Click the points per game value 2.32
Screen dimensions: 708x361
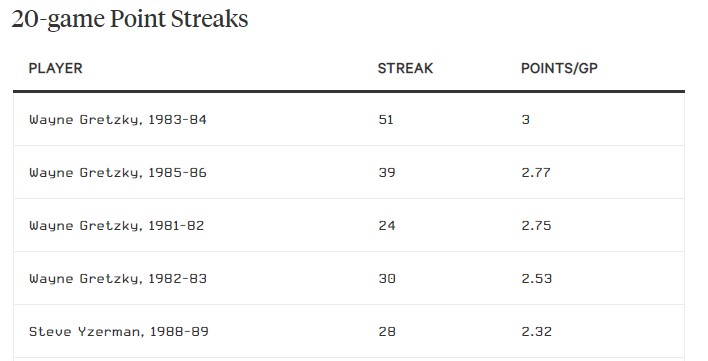pyautogui.click(x=537, y=331)
